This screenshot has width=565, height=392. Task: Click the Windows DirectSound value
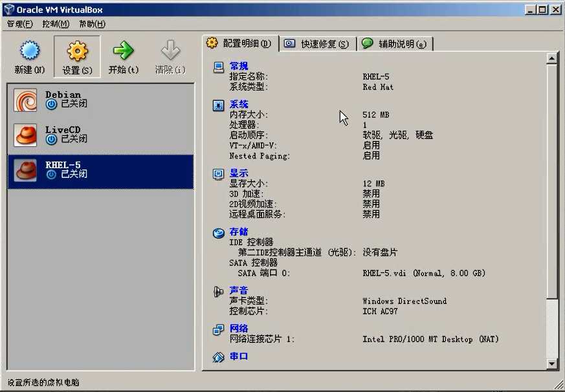click(404, 301)
